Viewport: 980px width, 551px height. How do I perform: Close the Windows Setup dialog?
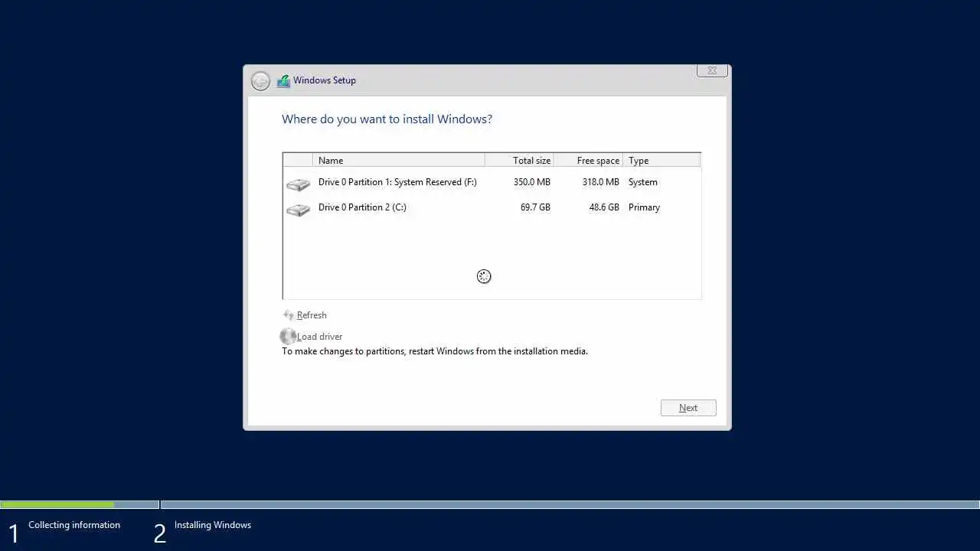(712, 70)
